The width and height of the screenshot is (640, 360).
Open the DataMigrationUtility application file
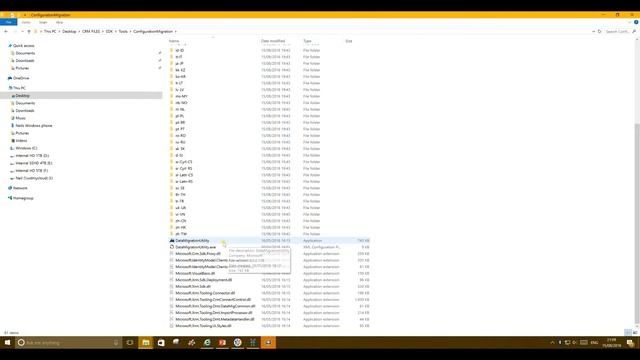click(192, 240)
